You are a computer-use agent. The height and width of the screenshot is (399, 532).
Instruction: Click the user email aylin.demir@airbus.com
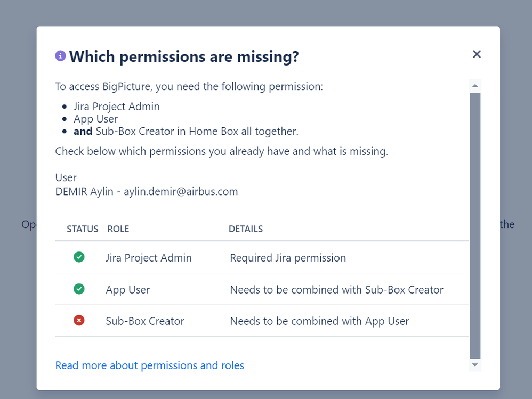coord(181,192)
